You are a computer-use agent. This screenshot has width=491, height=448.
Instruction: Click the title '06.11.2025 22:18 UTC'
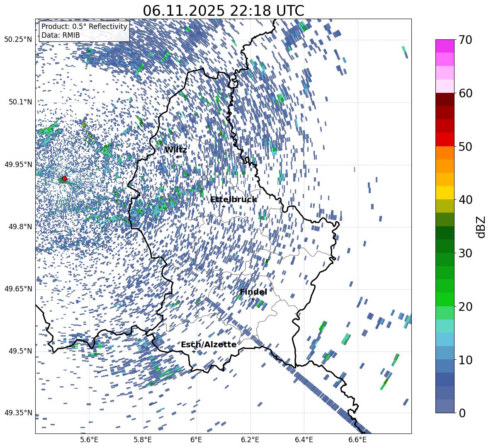pyautogui.click(x=224, y=11)
